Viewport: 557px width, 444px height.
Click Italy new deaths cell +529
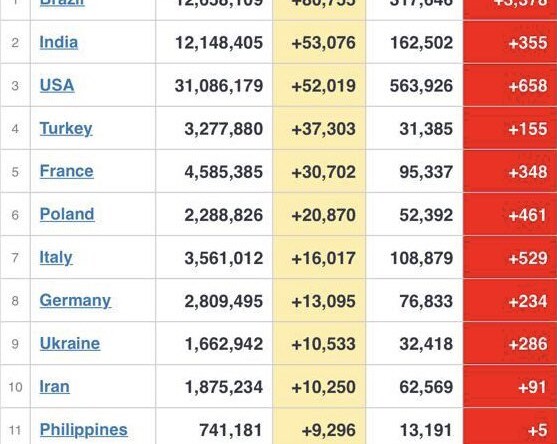tap(510, 258)
